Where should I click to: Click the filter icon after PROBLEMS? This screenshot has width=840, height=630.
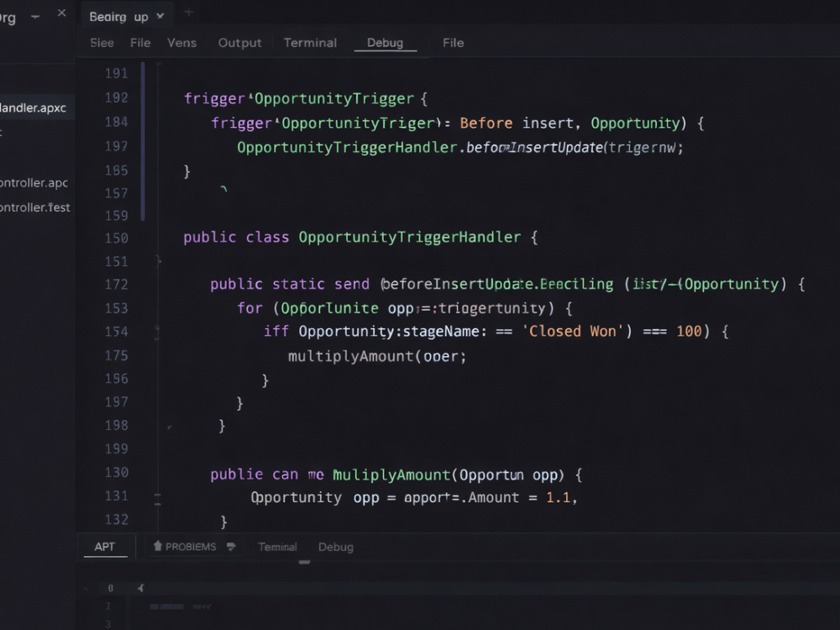231,547
